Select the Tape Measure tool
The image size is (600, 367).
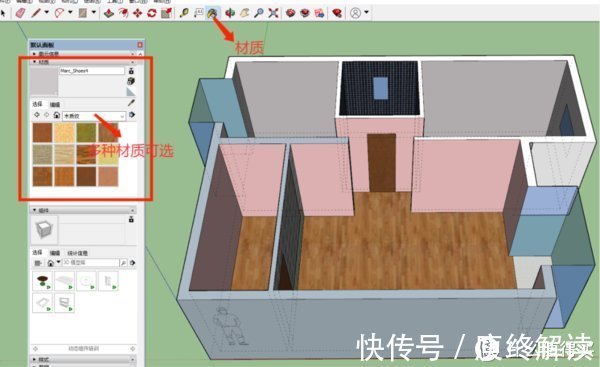(x=184, y=13)
